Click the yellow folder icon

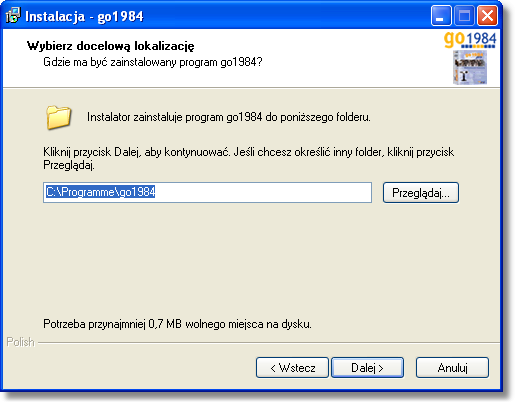point(58,117)
